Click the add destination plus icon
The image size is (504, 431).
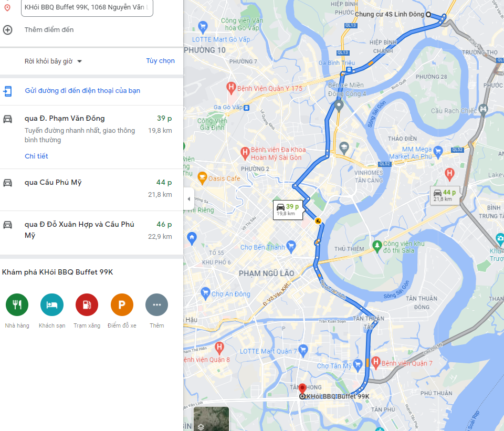pos(8,30)
